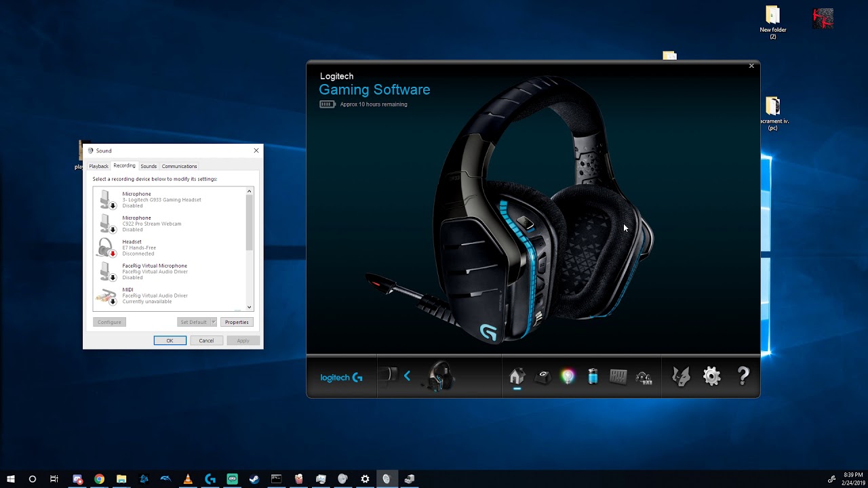Open the popcorn app in the taskbar
The height and width of the screenshot is (488, 868).
coord(299,479)
